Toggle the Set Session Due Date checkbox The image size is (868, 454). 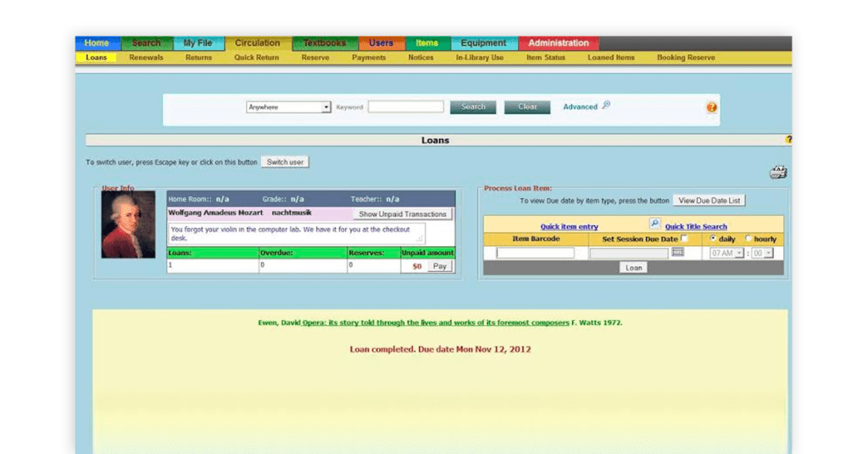[684, 238]
